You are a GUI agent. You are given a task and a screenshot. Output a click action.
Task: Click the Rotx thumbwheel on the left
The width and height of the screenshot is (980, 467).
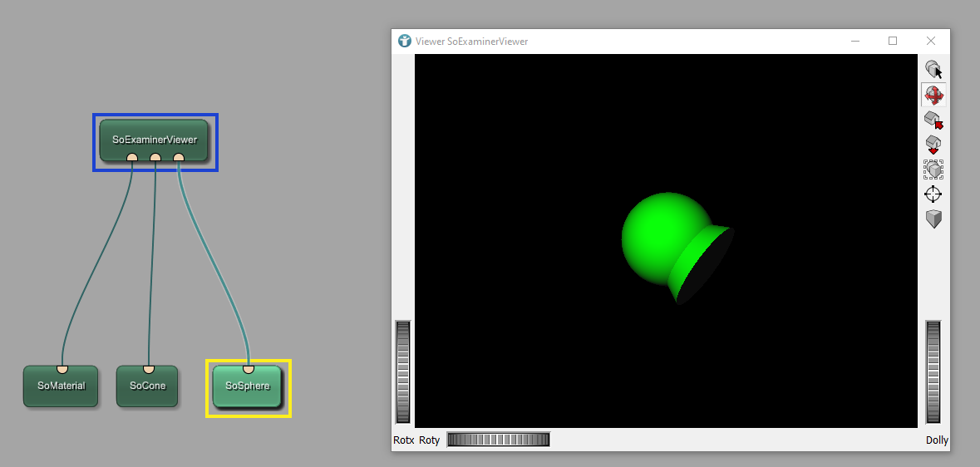(x=403, y=371)
